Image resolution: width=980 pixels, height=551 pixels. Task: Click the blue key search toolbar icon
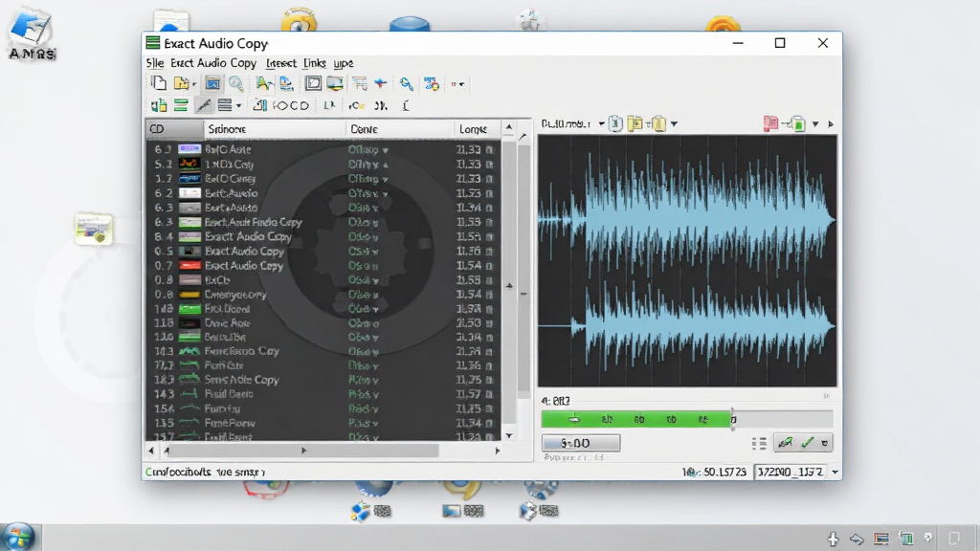pyautogui.click(x=406, y=83)
